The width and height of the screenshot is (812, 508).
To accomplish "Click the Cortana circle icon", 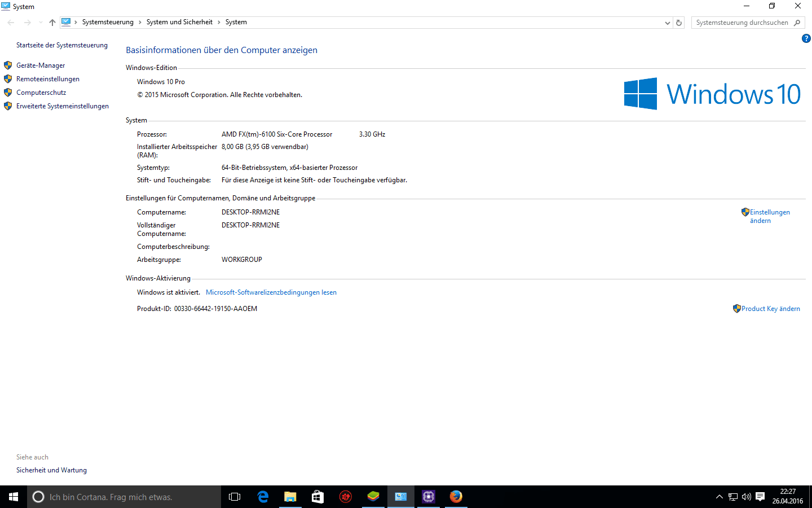I will (38, 497).
